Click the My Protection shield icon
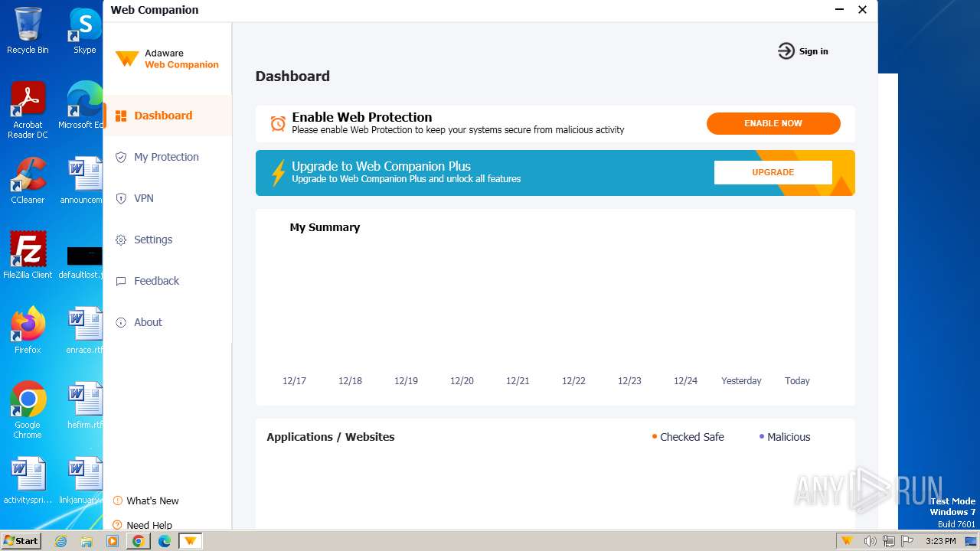 121,157
